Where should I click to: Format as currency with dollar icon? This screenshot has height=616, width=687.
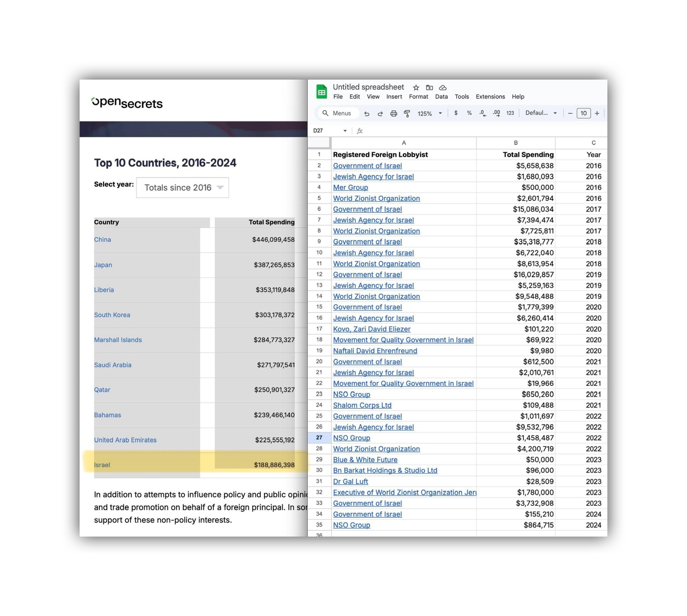pyautogui.click(x=456, y=113)
